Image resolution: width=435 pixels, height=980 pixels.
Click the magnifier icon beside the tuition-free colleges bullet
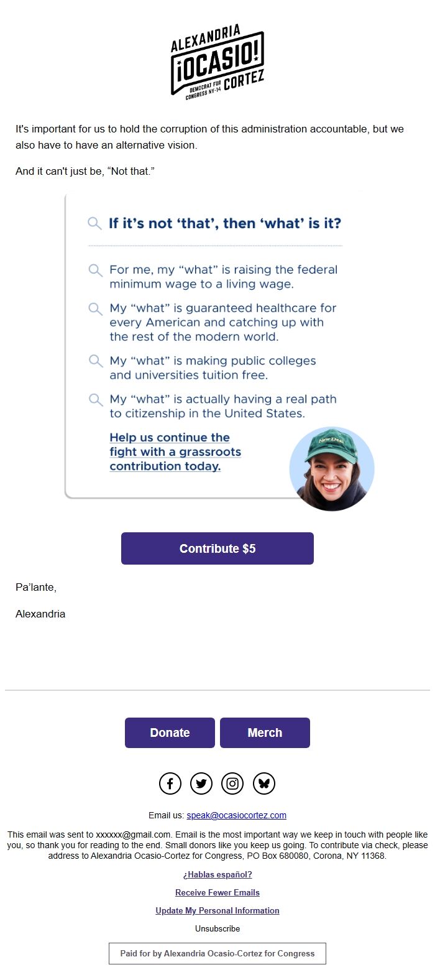click(95, 361)
